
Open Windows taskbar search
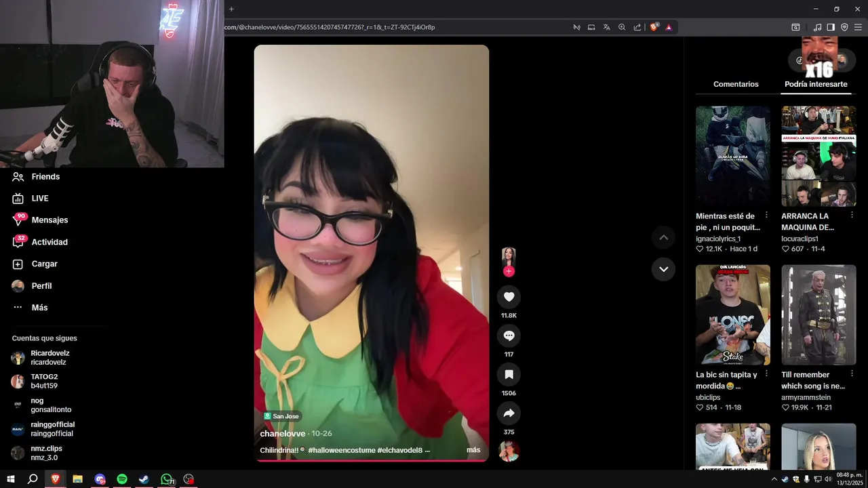point(33,479)
